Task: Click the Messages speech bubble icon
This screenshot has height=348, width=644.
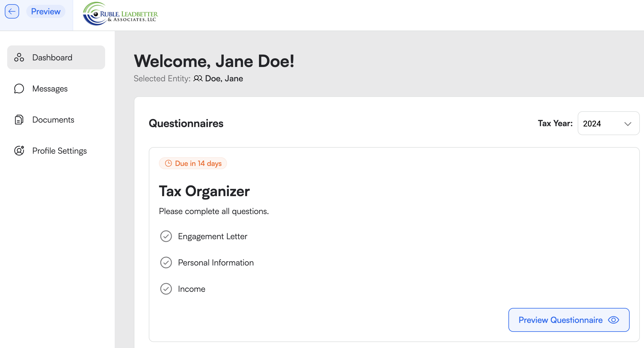Action: pyautogui.click(x=19, y=88)
